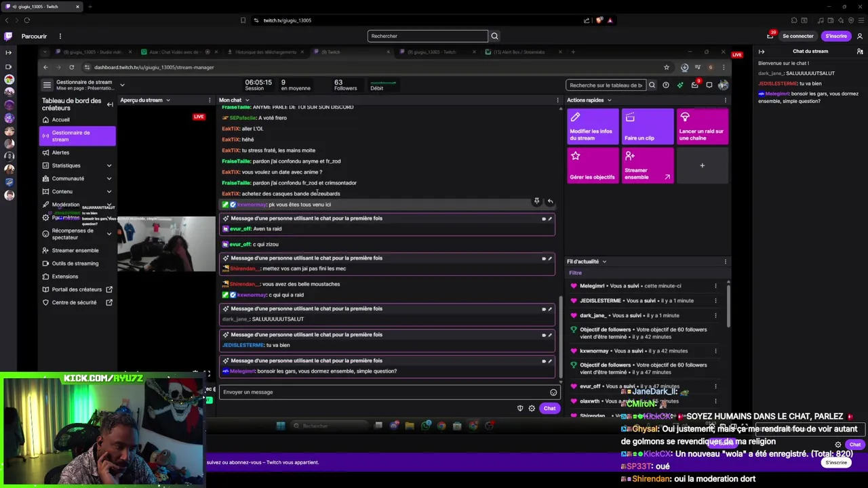Viewport: 868px width, 488px height.
Task: Open the dashboard hamburger menu icon
Action: tap(47, 85)
